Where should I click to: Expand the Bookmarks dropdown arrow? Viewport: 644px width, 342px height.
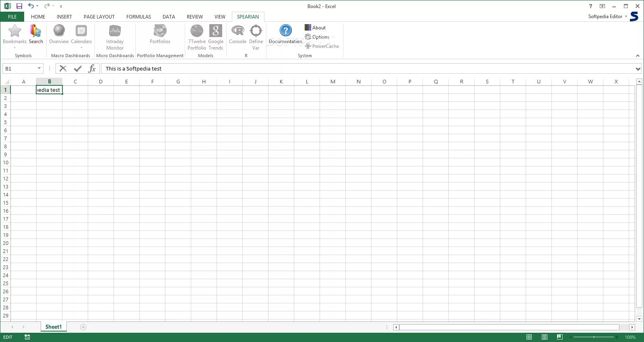point(14,48)
